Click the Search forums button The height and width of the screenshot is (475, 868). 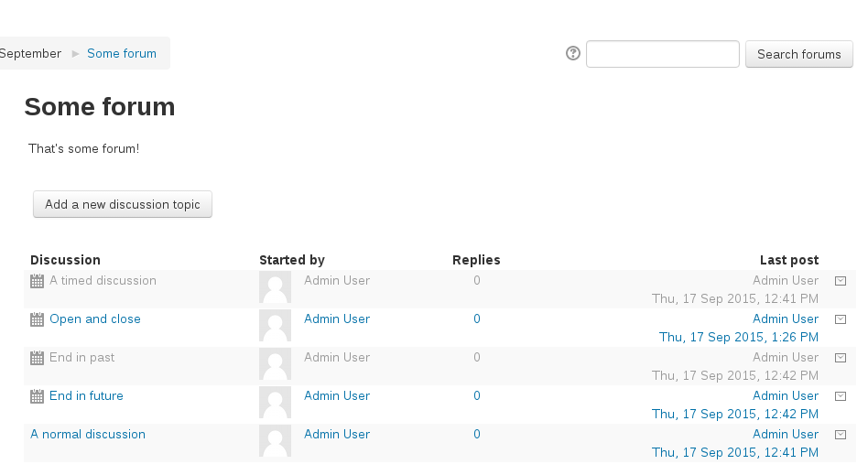click(798, 54)
